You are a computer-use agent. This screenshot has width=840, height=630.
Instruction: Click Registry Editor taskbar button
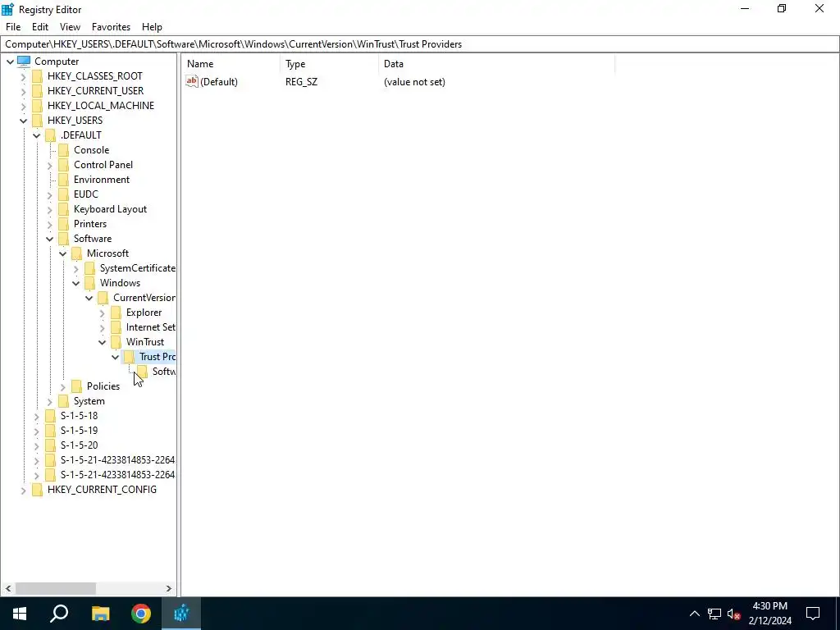[x=181, y=614]
